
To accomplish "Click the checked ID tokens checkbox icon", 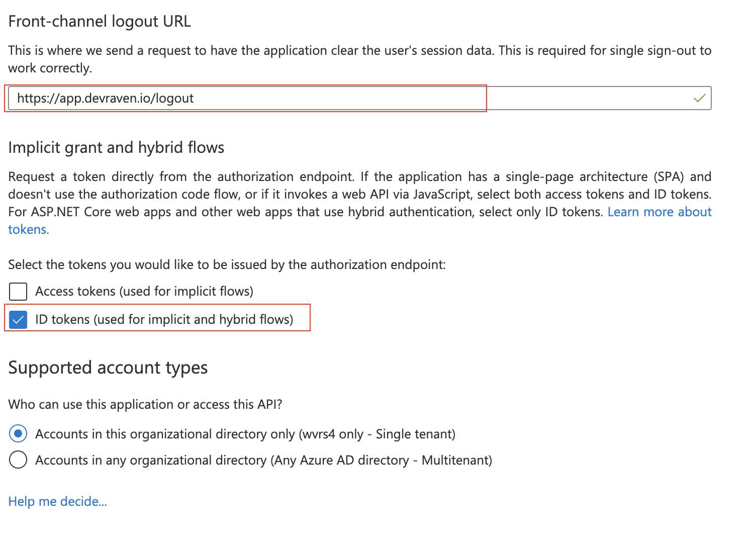I will [18, 319].
